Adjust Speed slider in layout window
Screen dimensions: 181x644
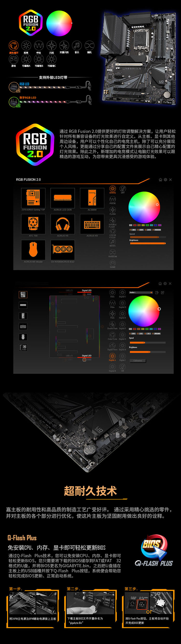pos(147,343)
